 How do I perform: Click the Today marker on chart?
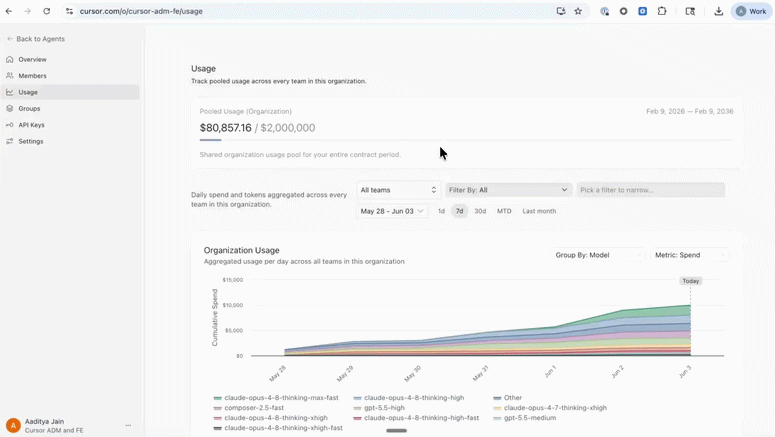(x=690, y=281)
